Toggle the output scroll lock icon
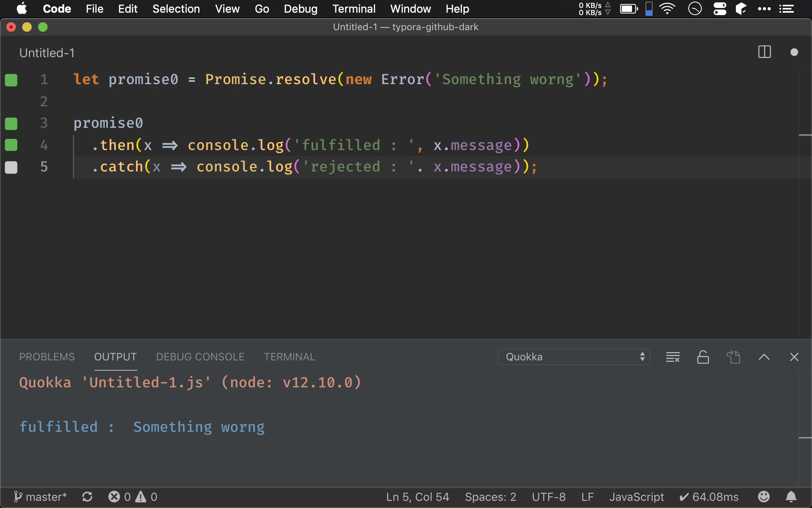The image size is (812, 508). tap(703, 357)
